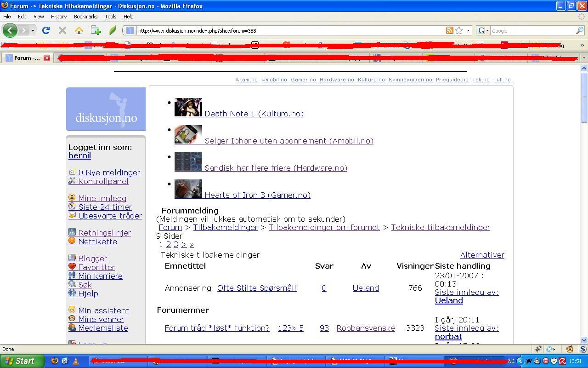The width and height of the screenshot is (588, 368).
Task: Open the Siste 24 timer link
Action: 105,207
